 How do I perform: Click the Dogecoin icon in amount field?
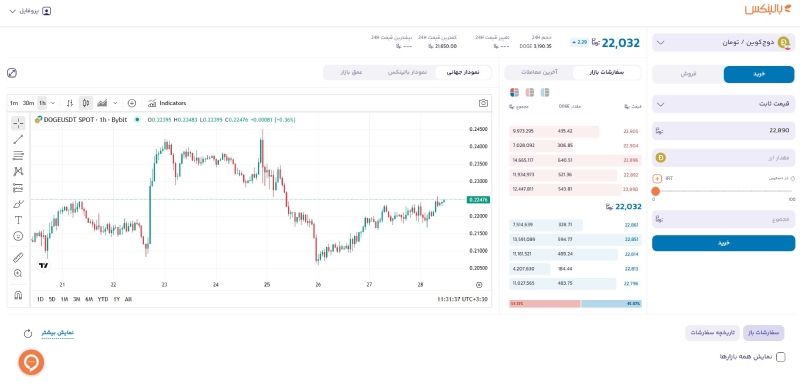(x=660, y=158)
